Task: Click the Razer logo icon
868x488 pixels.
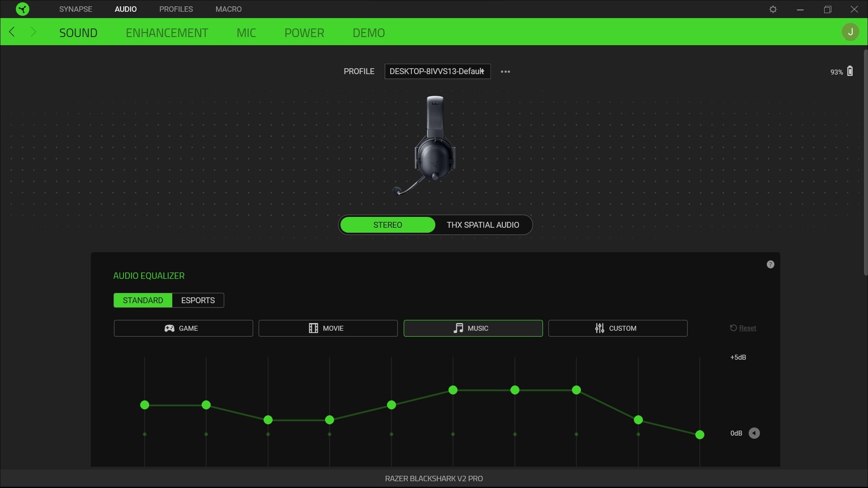Action: pos(22,9)
